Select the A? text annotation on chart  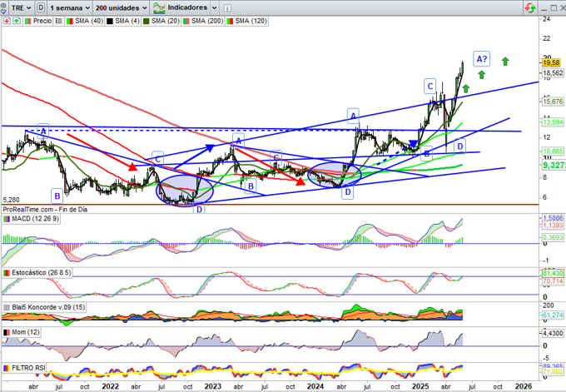482,59
